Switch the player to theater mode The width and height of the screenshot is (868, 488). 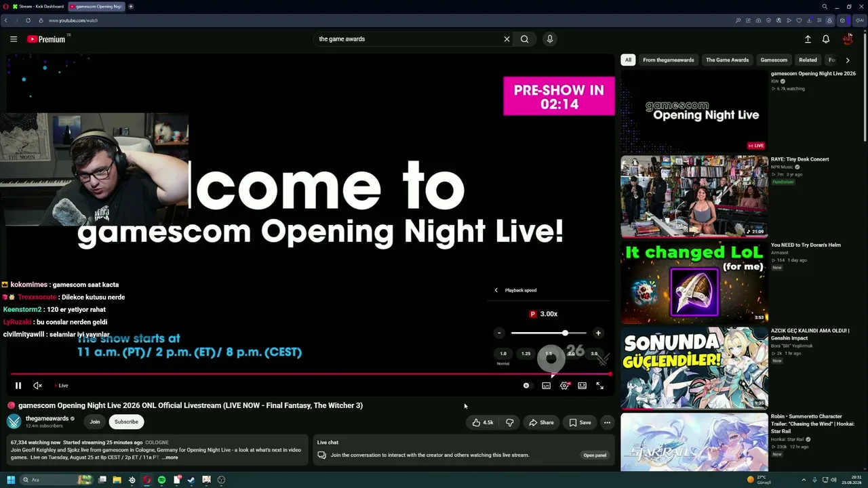click(x=582, y=386)
